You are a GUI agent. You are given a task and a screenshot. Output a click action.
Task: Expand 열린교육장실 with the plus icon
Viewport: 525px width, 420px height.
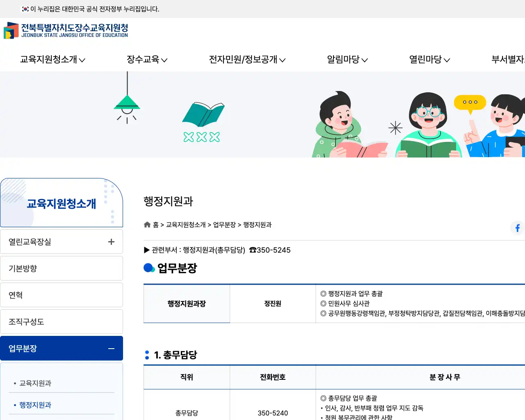(111, 242)
